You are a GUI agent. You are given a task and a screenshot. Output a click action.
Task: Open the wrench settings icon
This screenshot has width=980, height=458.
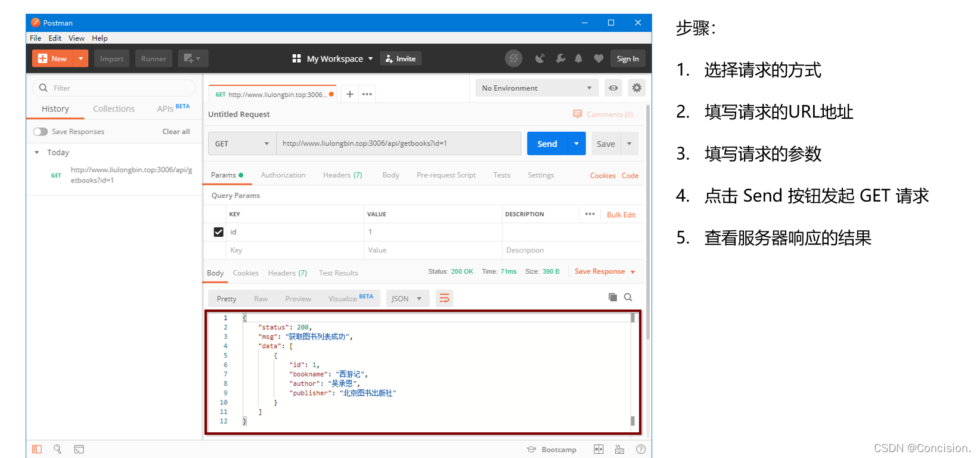point(560,58)
